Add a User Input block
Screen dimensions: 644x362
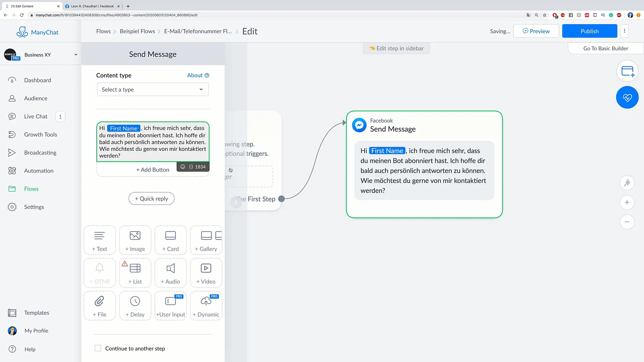(x=171, y=306)
